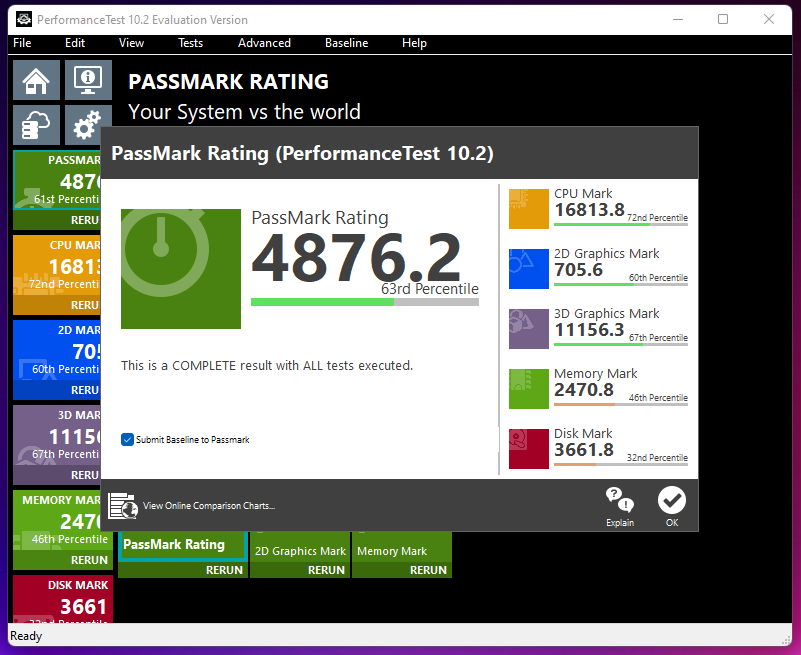The height and width of the screenshot is (655, 801).
Task: Open the Advanced menu
Action: [x=264, y=43]
